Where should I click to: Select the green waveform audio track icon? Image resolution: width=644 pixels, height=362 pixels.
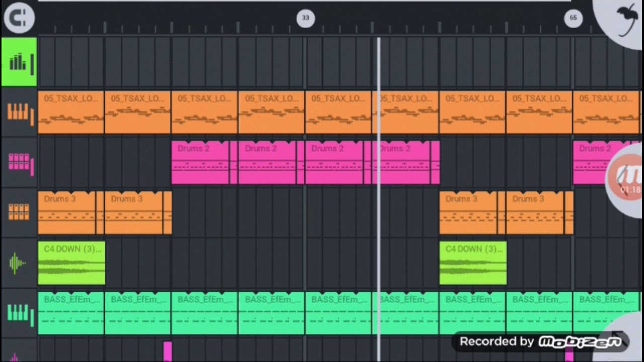click(x=19, y=263)
